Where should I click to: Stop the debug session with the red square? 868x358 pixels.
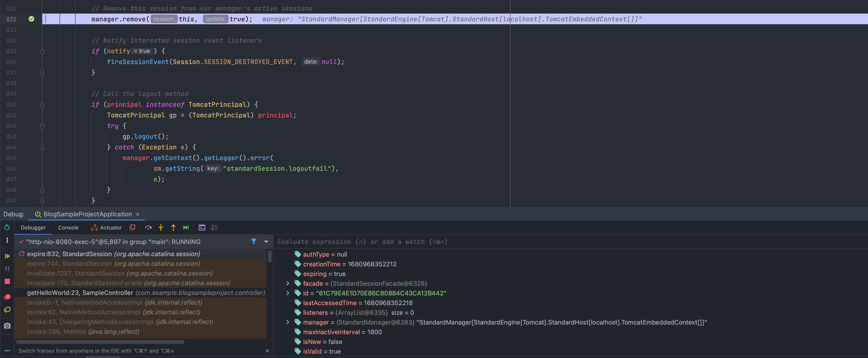[x=7, y=281]
